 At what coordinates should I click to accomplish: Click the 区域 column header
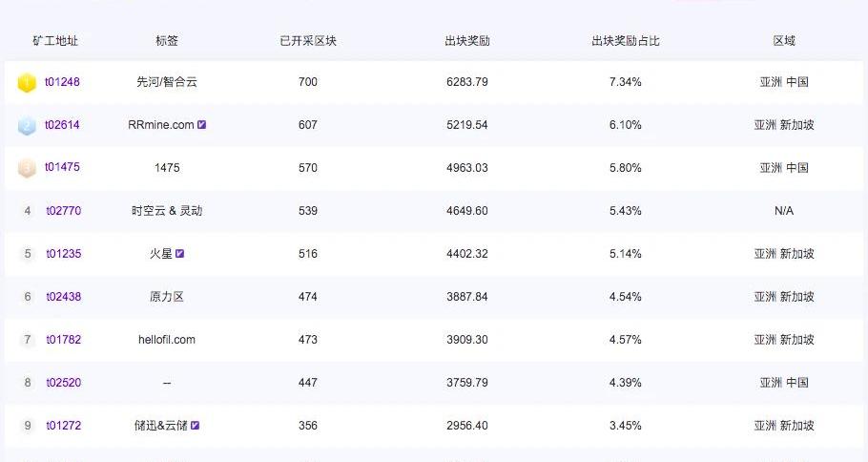click(784, 41)
